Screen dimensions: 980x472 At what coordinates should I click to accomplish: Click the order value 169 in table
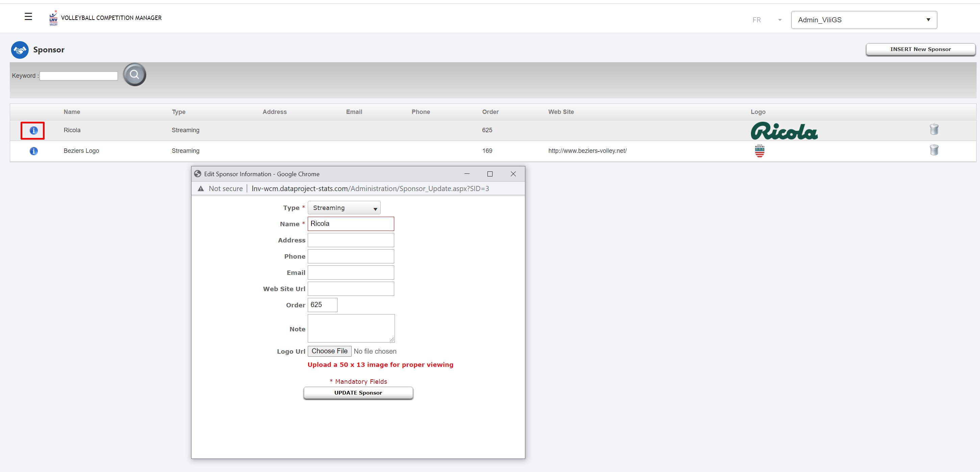487,151
